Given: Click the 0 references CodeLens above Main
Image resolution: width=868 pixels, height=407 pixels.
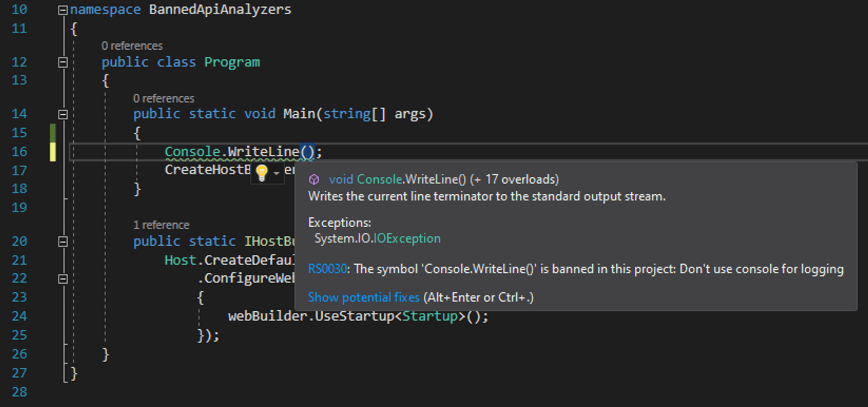Looking at the screenshot, I should 164,98.
